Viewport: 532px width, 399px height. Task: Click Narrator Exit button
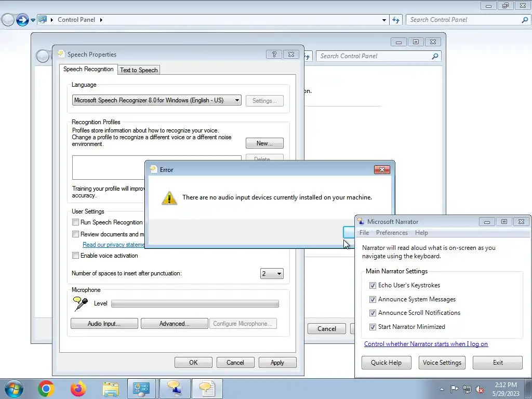(x=498, y=362)
